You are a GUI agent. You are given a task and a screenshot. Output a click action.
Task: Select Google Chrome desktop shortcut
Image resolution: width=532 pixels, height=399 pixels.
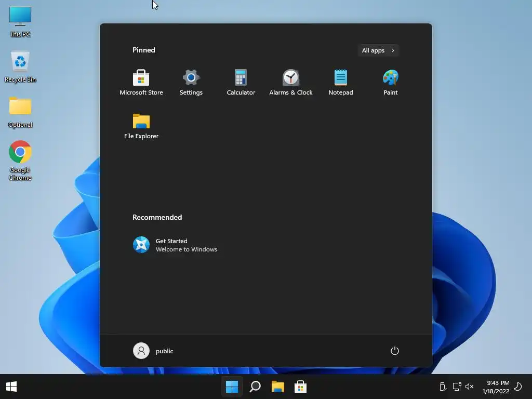[x=20, y=161]
